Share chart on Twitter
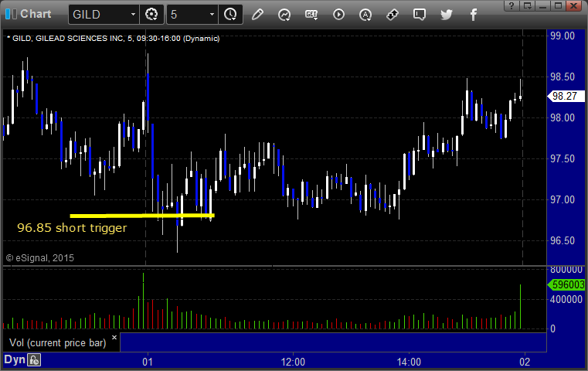This screenshot has width=588, height=371. 447,15
